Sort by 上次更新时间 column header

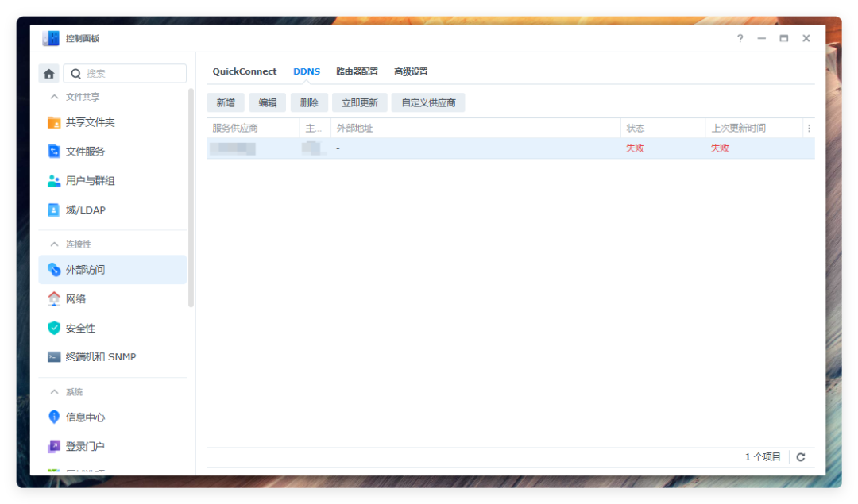tap(754, 129)
